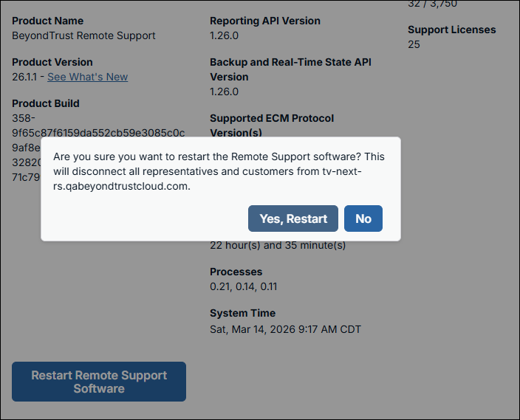The width and height of the screenshot is (520, 420).
Task: Open the See What's New link
Action: click(88, 77)
